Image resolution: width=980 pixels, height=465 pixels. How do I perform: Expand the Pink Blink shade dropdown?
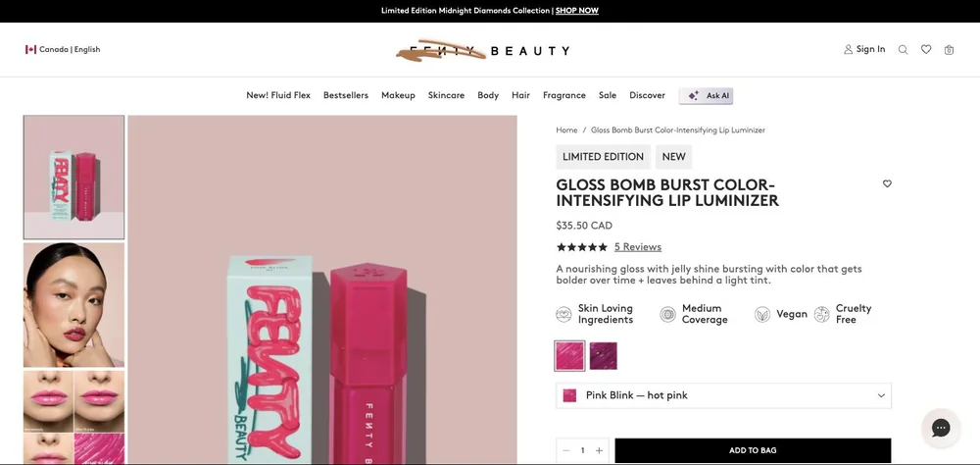tap(724, 395)
